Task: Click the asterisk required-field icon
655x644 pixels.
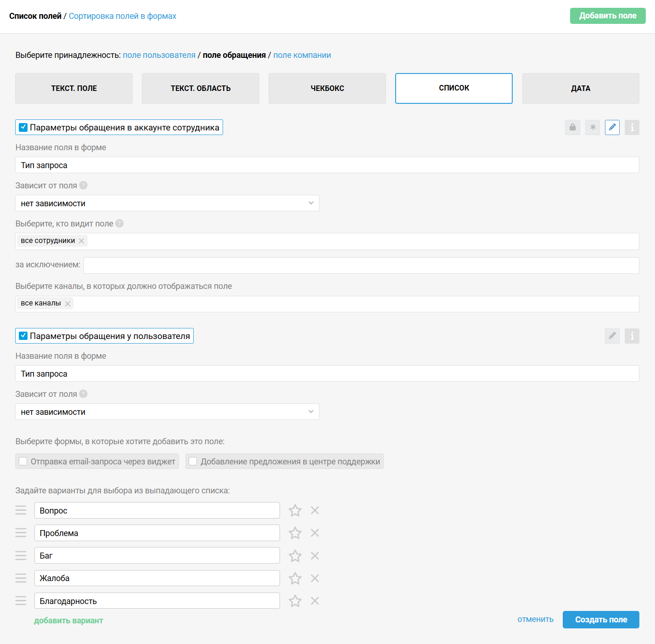Action: click(593, 127)
